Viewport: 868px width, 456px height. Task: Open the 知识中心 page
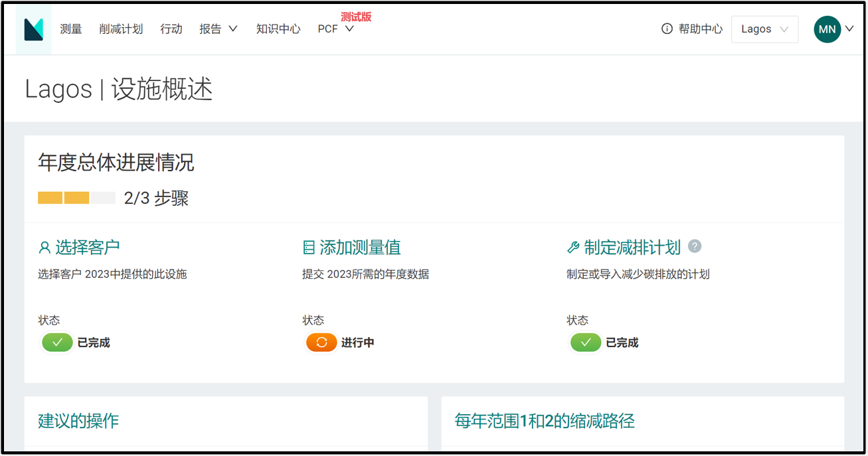(x=278, y=29)
